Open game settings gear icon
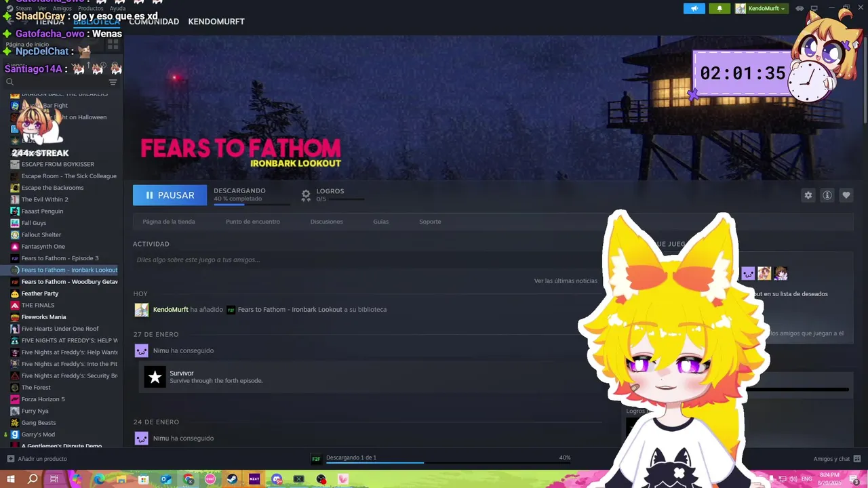Screen dimensions: 868x488 [808, 195]
